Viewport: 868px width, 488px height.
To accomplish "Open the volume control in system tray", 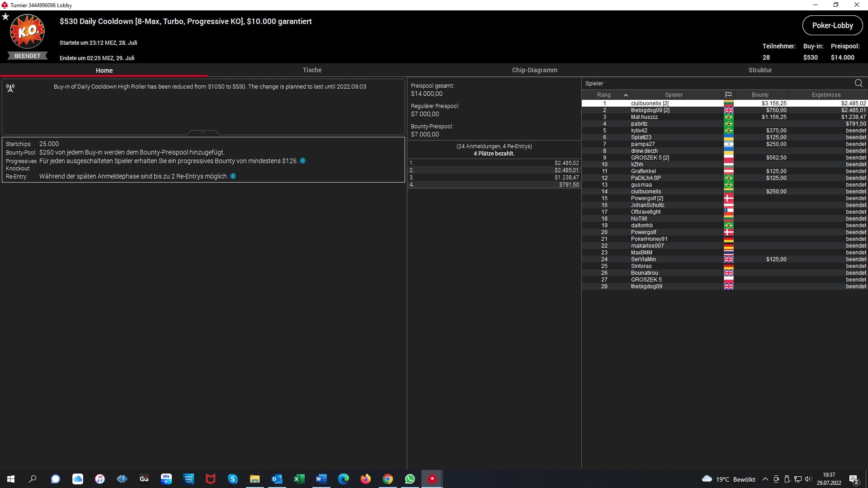I will point(808,479).
